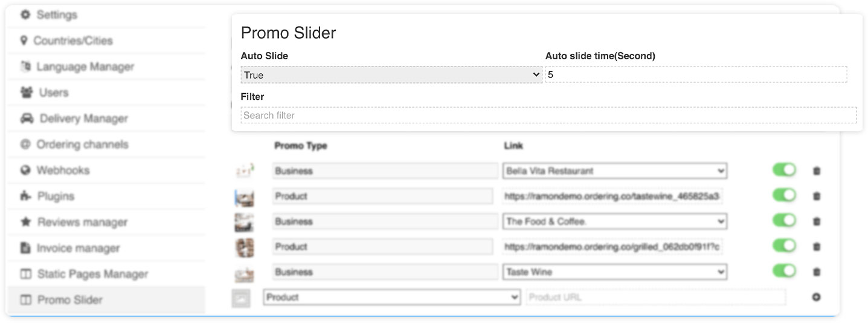Click the Search filter field
Viewport: 868px width, 323px height.
[x=548, y=116]
